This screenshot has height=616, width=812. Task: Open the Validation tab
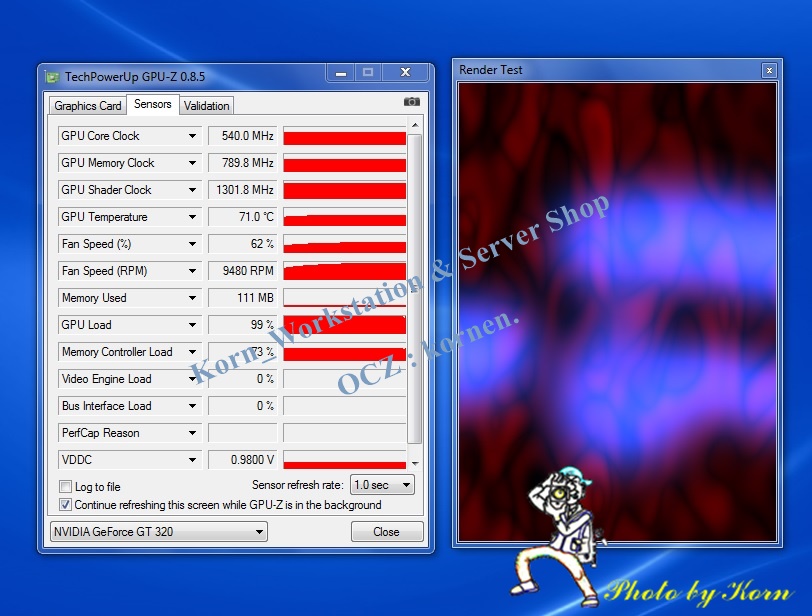(x=206, y=106)
